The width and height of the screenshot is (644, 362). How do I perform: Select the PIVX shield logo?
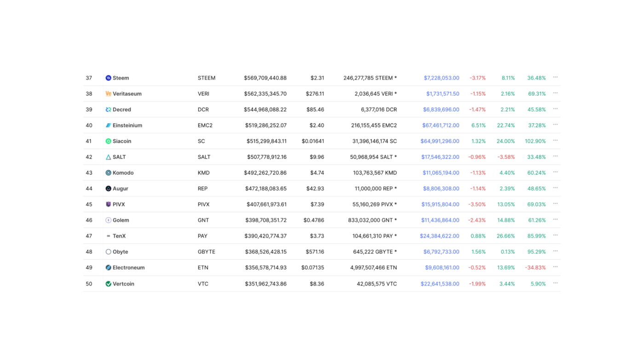[x=108, y=204]
